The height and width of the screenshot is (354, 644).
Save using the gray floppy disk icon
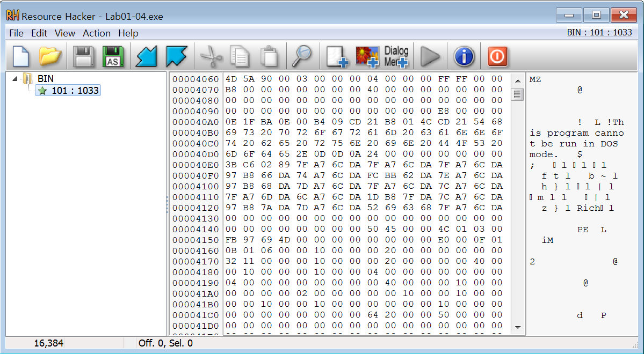[x=84, y=56]
